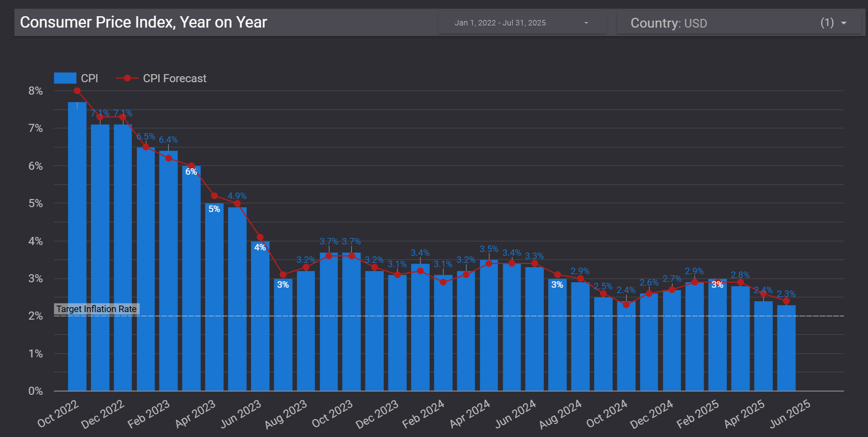Image resolution: width=868 pixels, height=437 pixels.
Task: Click the red forecast point at 8%
Action: tap(77, 91)
